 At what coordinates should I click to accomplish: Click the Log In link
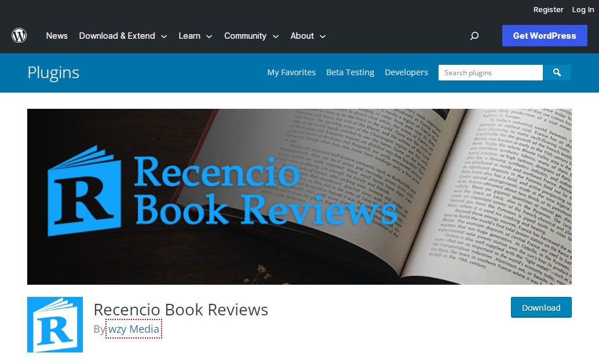click(x=583, y=9)
